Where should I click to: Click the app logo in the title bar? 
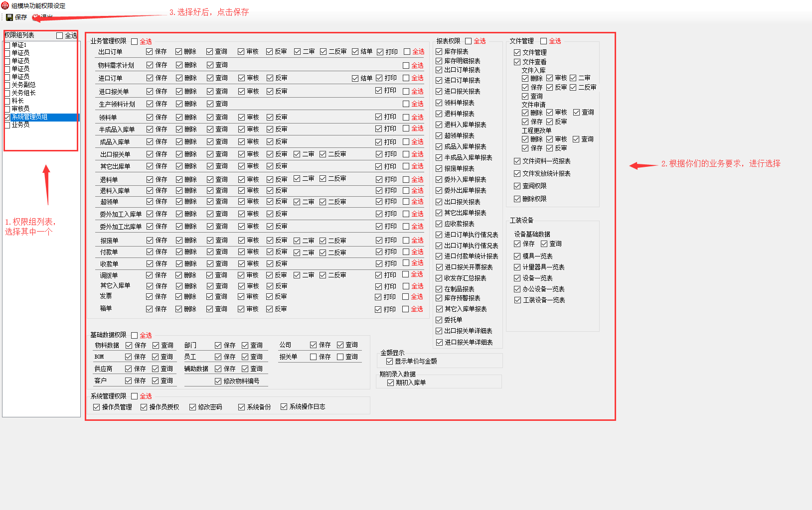pos(5,5)
